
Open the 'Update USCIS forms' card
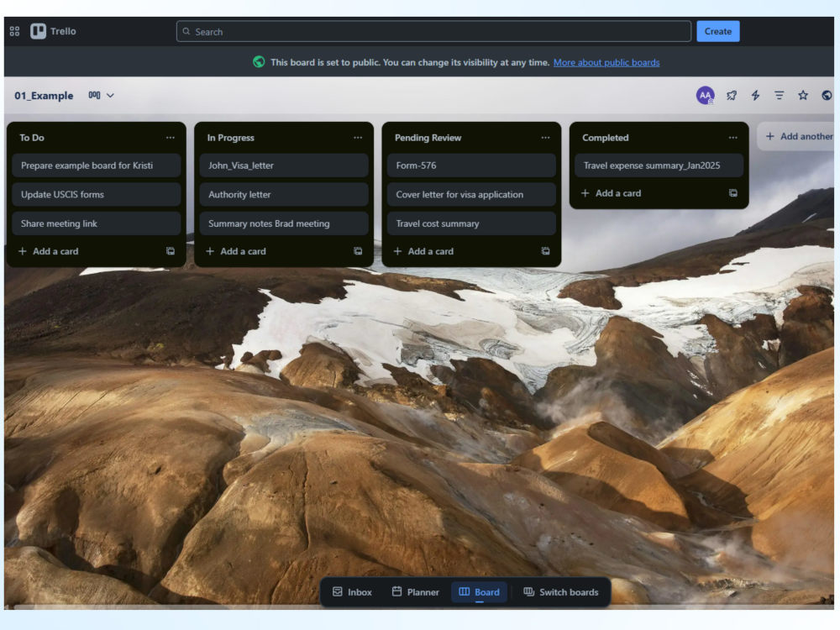pyautogui.click(x=97, y=195)
